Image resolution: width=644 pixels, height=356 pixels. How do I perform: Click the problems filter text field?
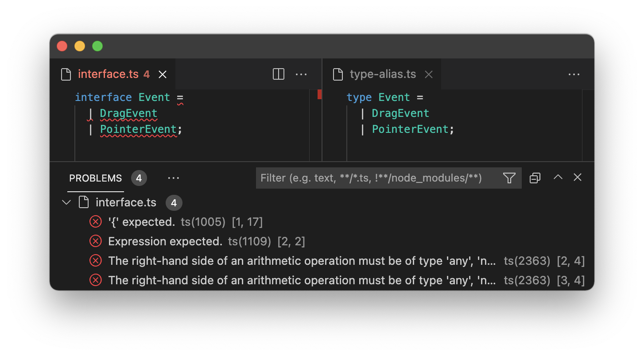[379, 178]
